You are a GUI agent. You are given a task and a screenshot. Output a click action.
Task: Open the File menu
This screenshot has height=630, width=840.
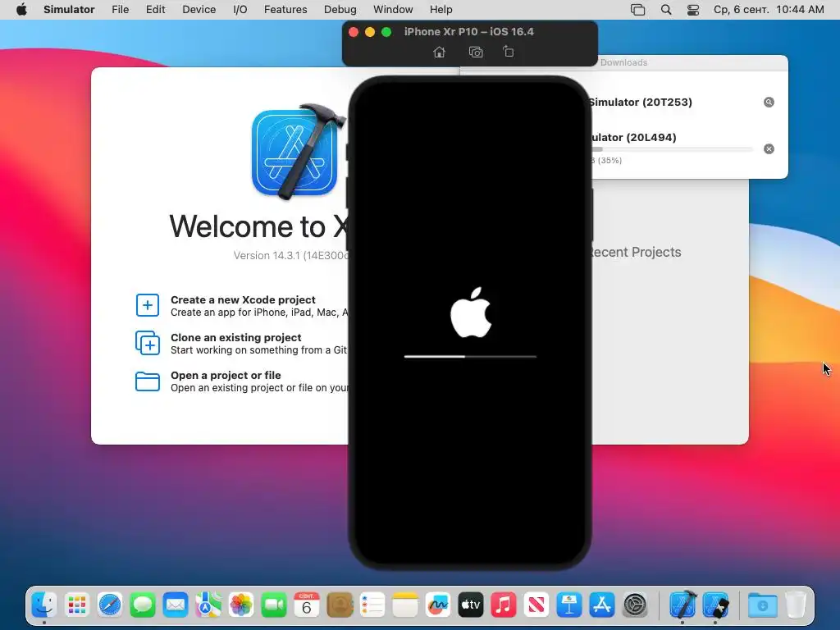click(120, 10)
